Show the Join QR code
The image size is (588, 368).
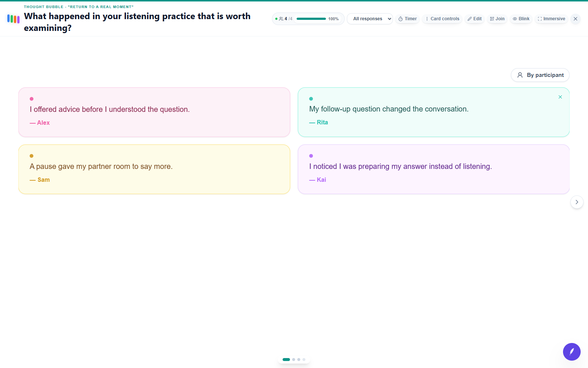[x=497, y=19]
